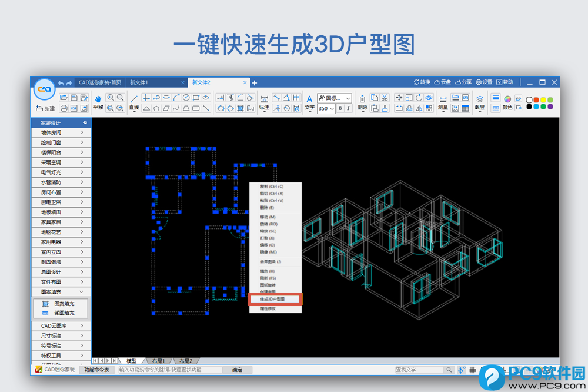Open the 标注 dimension tool

tap(264, 102)
